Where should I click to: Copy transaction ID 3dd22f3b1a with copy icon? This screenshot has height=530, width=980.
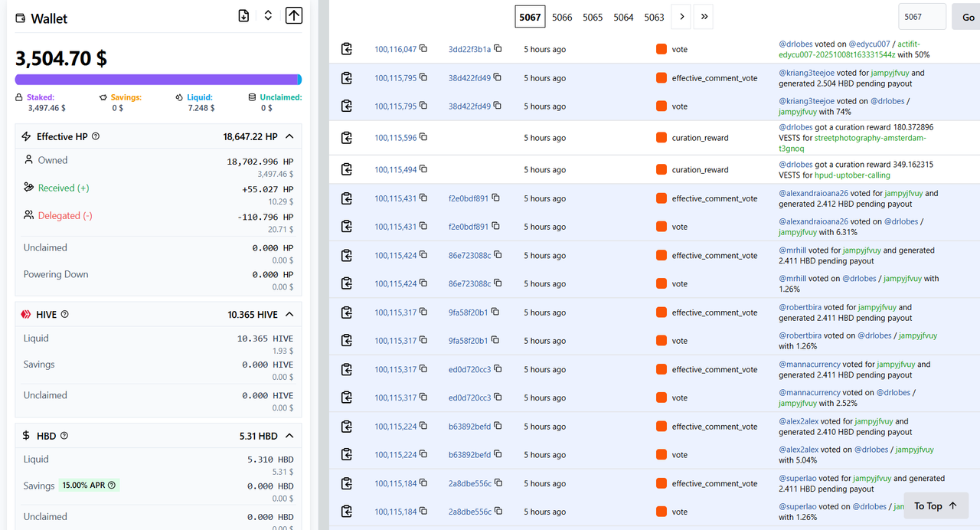(x=498, y=49)
